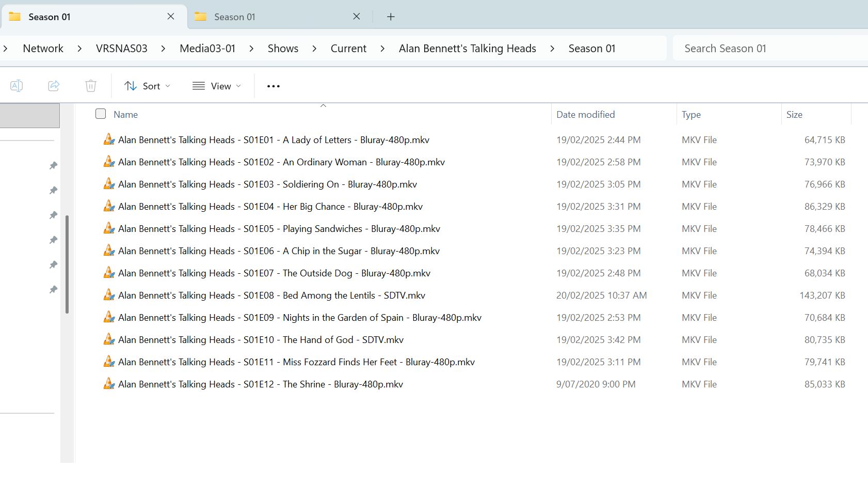Click VLC icon of S01E01 A Lady of Letters
Viewport: 868px width, 483px height.
[109, 139]
